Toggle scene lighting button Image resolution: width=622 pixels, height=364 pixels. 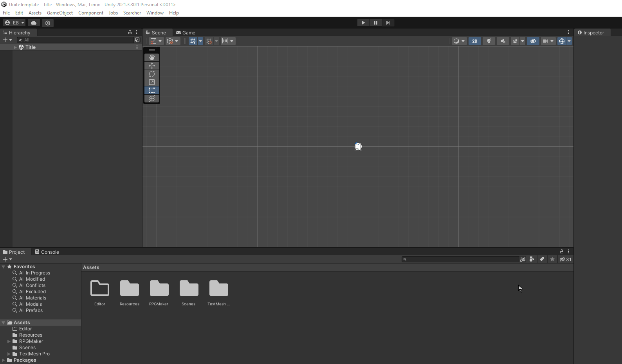point(489,41)
